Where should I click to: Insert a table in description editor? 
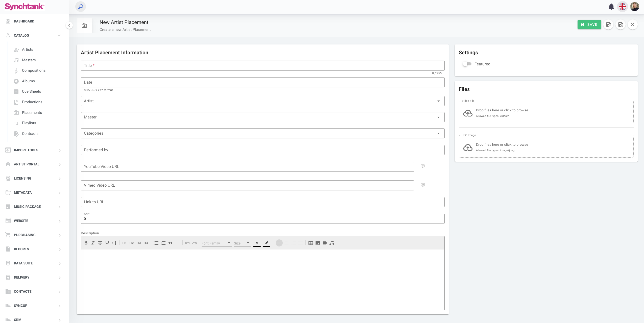point(311,243)
